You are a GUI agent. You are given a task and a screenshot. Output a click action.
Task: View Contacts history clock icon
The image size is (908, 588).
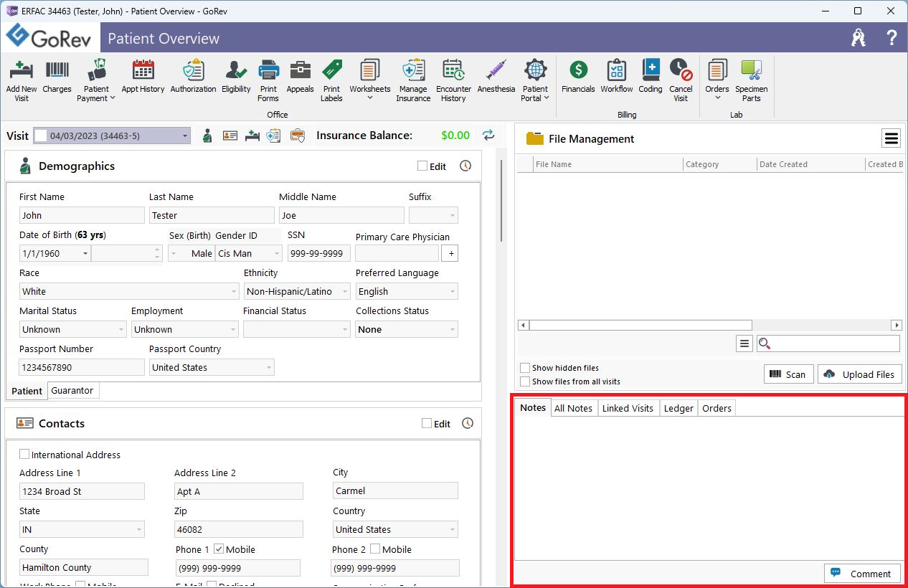coord(468,423)
